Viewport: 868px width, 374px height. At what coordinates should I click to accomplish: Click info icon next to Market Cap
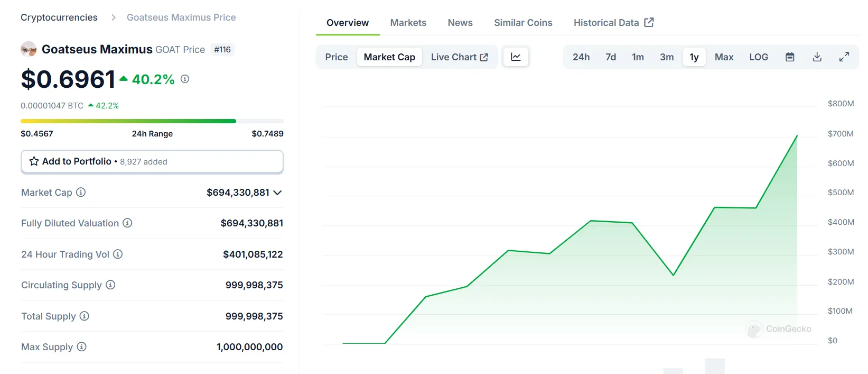click(x=81, y=193)
